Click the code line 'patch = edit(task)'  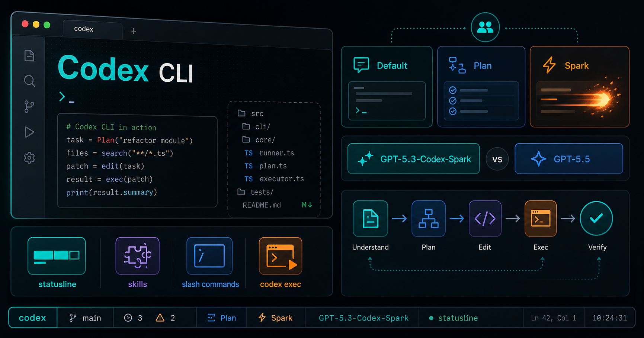point(105,166)
